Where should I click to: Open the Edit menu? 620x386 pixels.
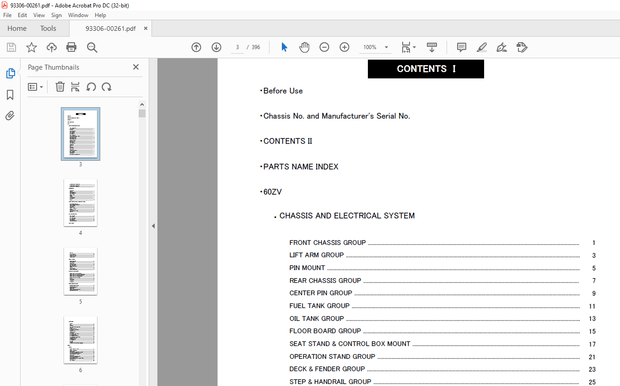coord(22,15)
